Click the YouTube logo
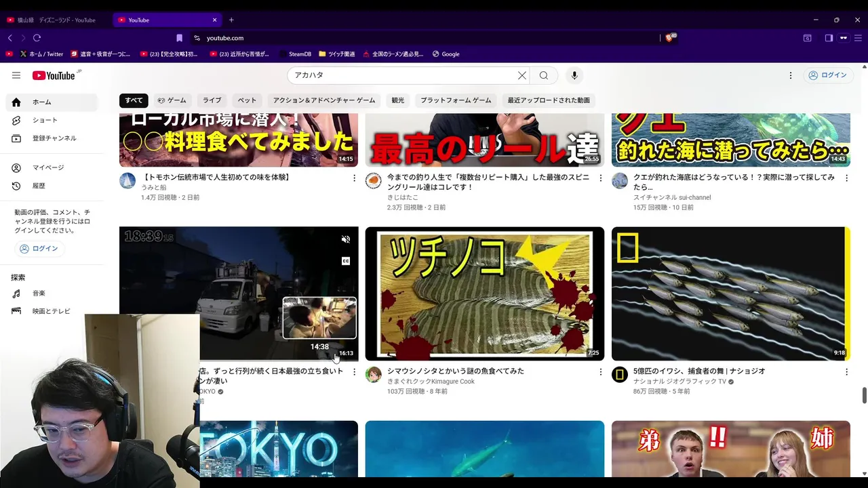Image resolution: width=868 pixels, height=488 pixels. click(54, 75)
